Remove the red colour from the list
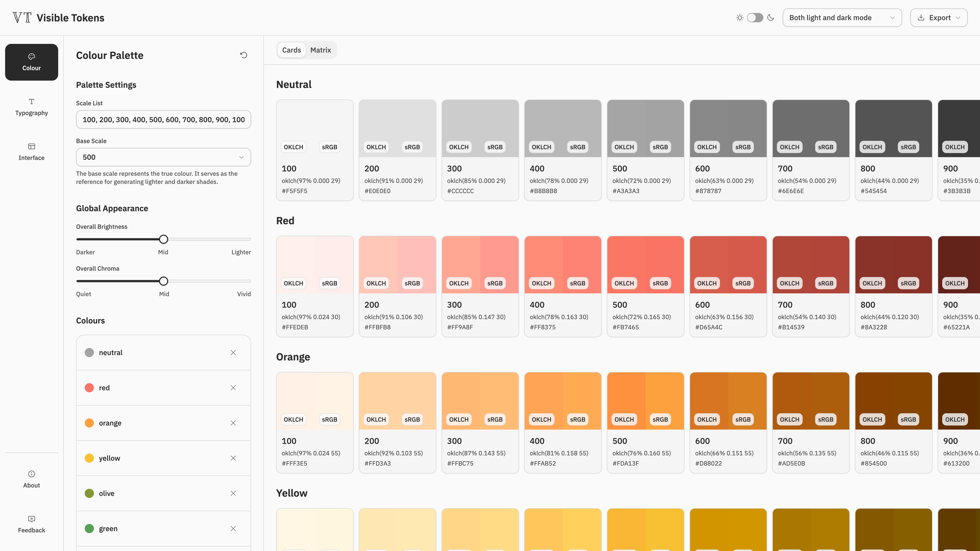980x551 pixels. pyautogui.click(x=233, y=388)
